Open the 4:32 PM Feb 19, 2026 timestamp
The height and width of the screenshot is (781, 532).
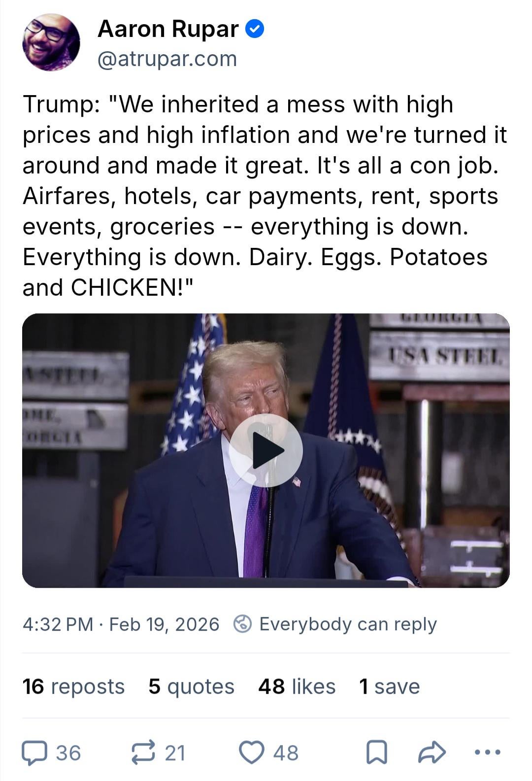[121, 624]
